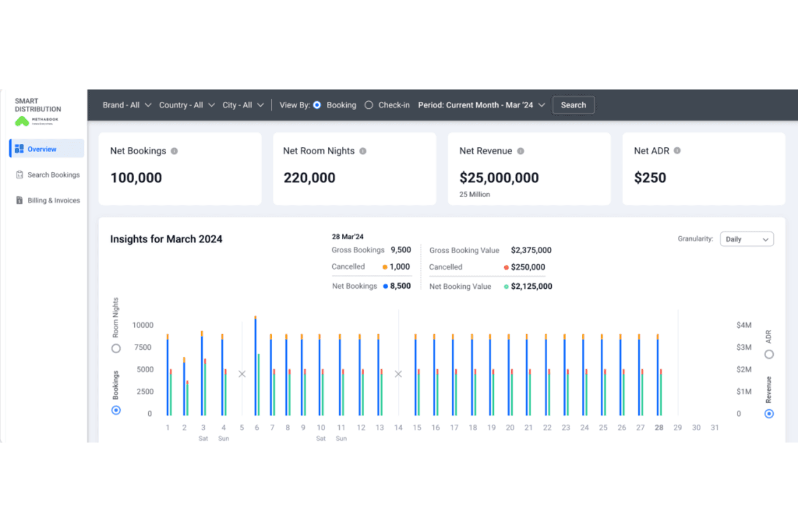Click the blue bookings bar for day 6
Image resolution: width=798 pixels, height=532 pixels.
click(255, 367)
